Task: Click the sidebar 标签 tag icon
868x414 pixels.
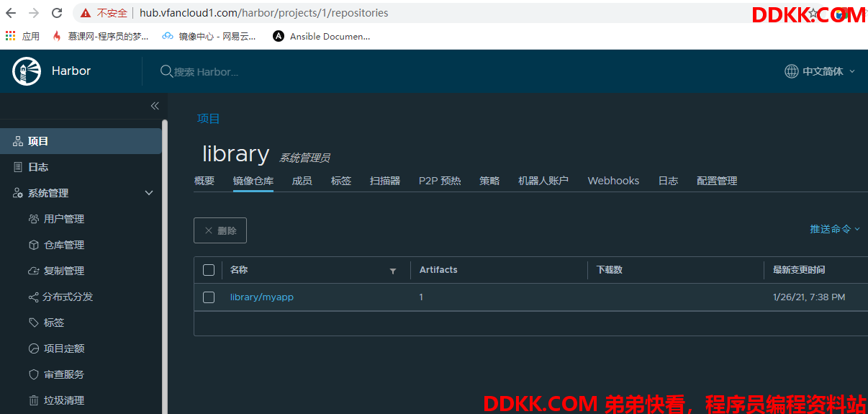Action: [x=34, y=323]
